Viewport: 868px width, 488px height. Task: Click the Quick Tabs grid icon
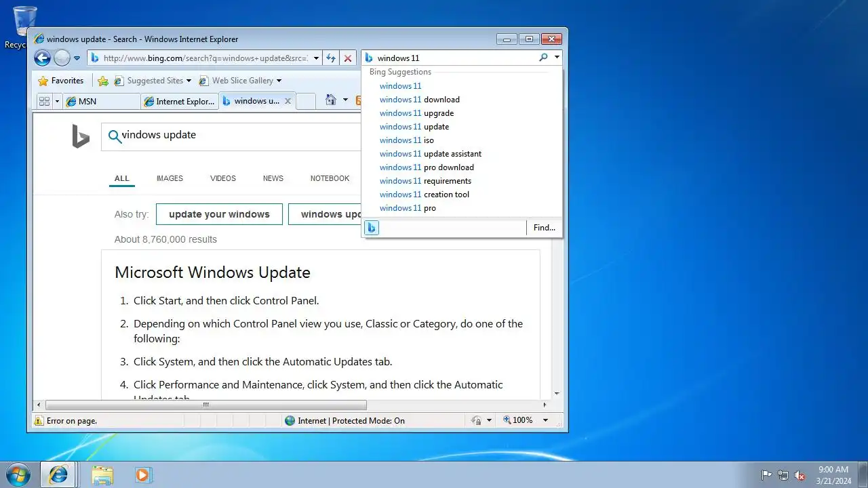45,101
